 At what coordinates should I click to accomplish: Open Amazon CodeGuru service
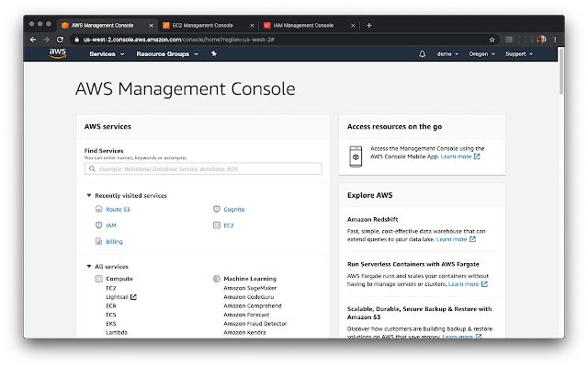[249, 297]
